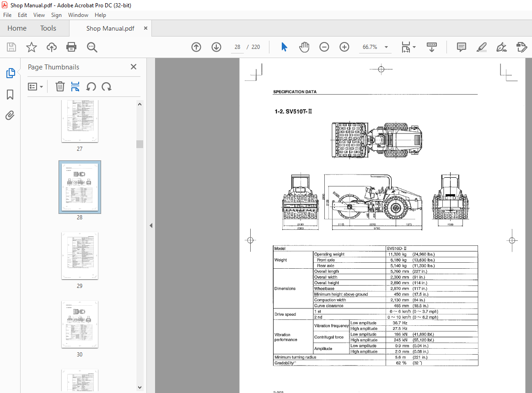Image resolution: width=532 pixels, height=393 pixels.
Task: Select page 28 thumbnail
Action: pyautogui.click(x=80, y=187)
